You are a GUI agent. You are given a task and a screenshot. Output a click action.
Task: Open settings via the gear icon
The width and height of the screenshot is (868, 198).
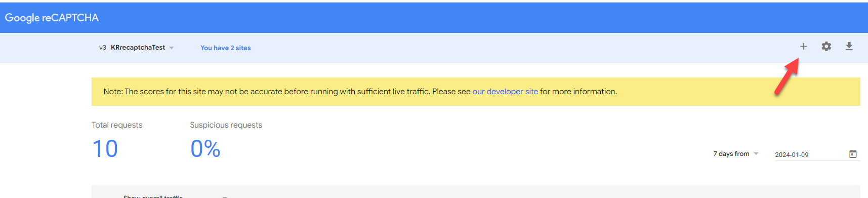pyautogui.click(x=826, y=47)
